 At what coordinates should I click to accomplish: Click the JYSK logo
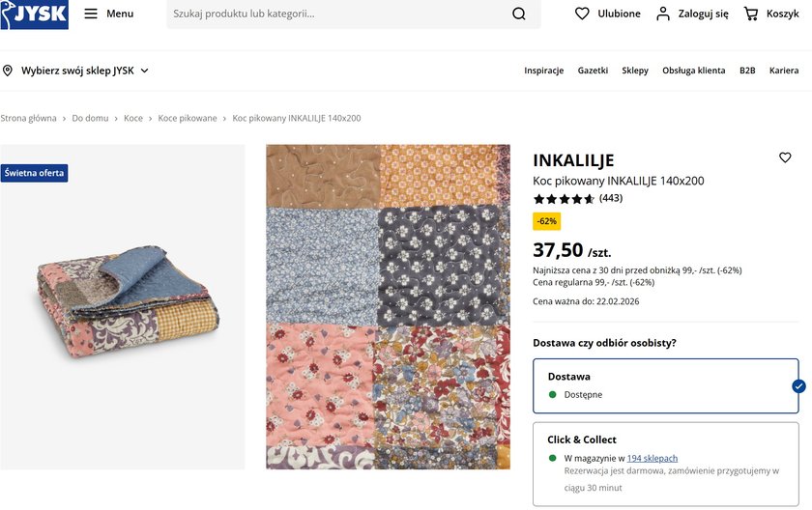tap(35, 14)
